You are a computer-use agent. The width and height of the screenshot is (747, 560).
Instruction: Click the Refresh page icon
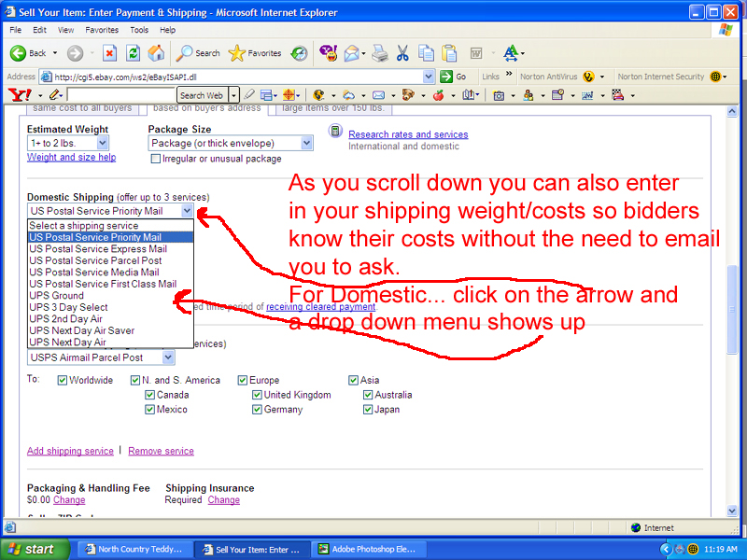click(x=134, y=53)
